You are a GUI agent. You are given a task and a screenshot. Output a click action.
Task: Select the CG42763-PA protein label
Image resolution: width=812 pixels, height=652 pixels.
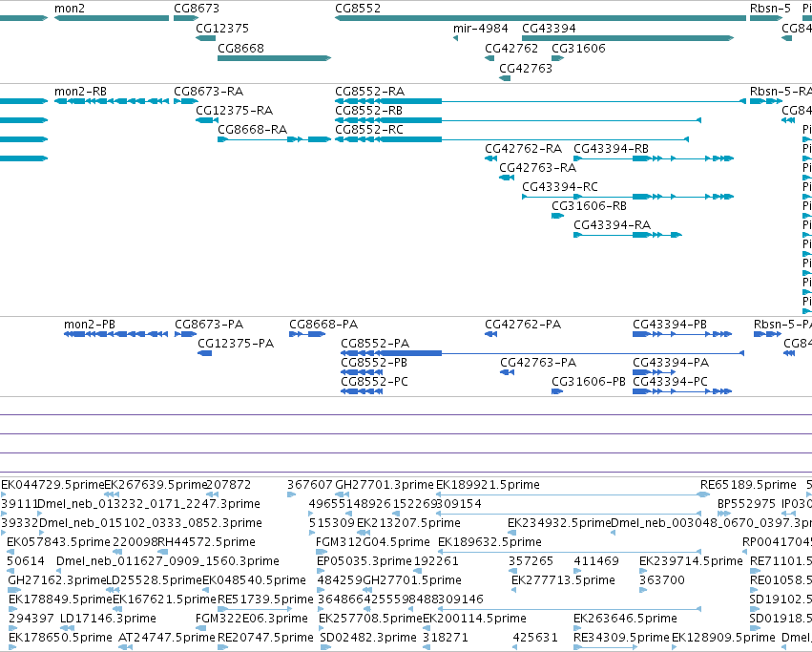point(538,363)
